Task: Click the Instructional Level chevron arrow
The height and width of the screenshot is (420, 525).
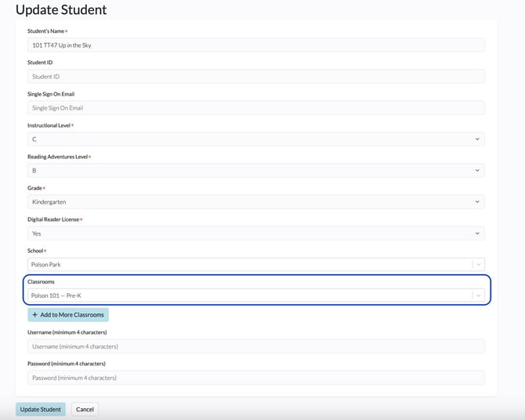Action: tap(477, 139)
